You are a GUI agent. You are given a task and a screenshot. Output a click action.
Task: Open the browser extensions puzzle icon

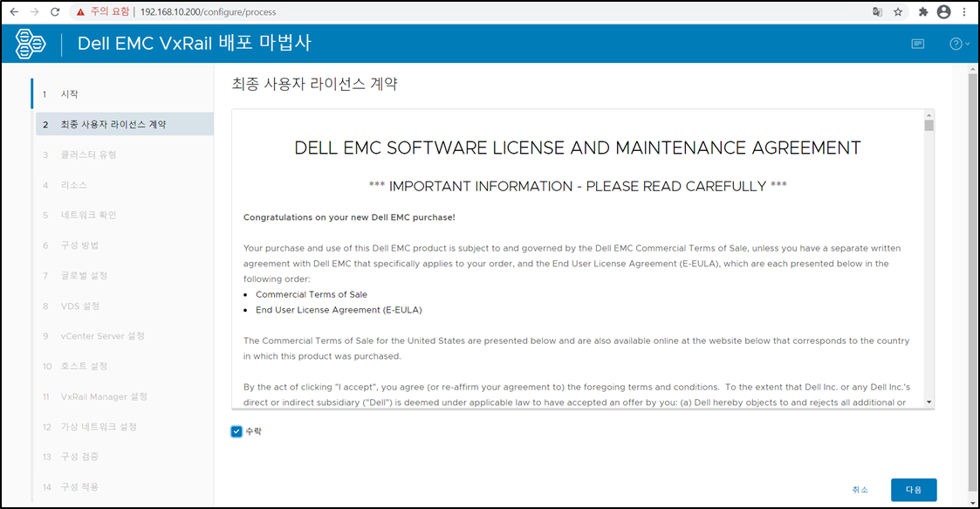click(923, 12)
